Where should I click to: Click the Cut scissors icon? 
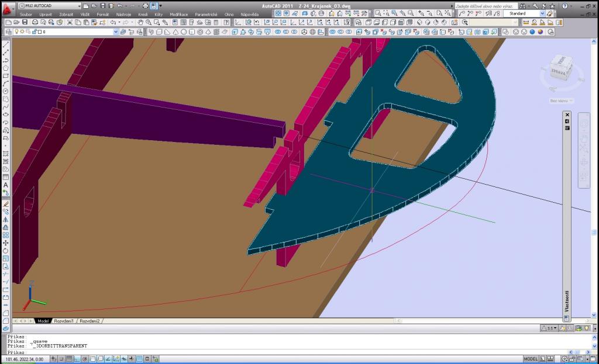[70, 22]
